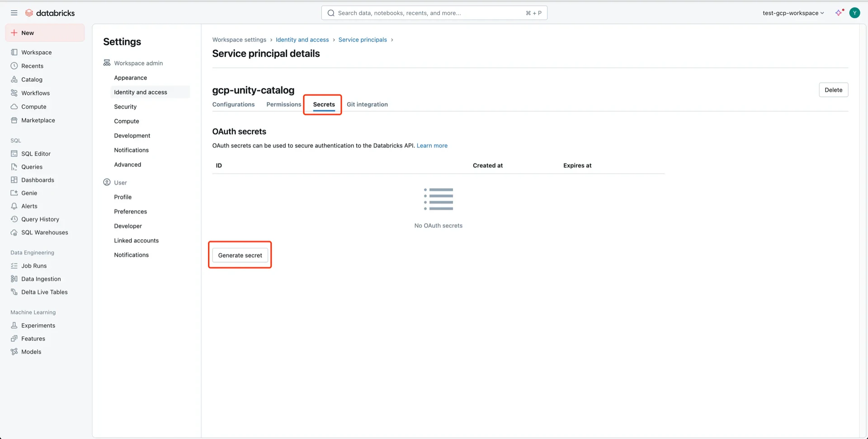868x439 pixels.
Task: Open the Models icon
Action: [14, 352]
